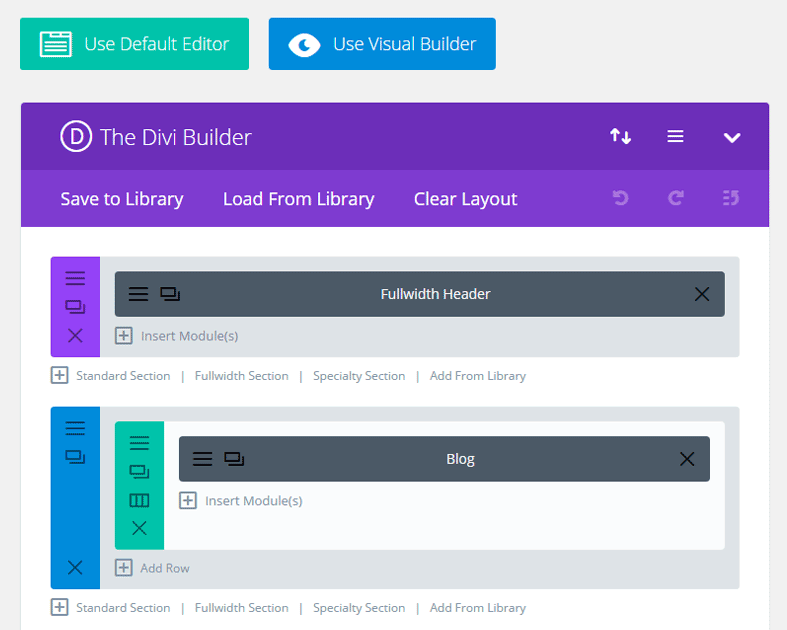The image size is (787, 630).
Task: Delete the green row
Action: (139, 528)
